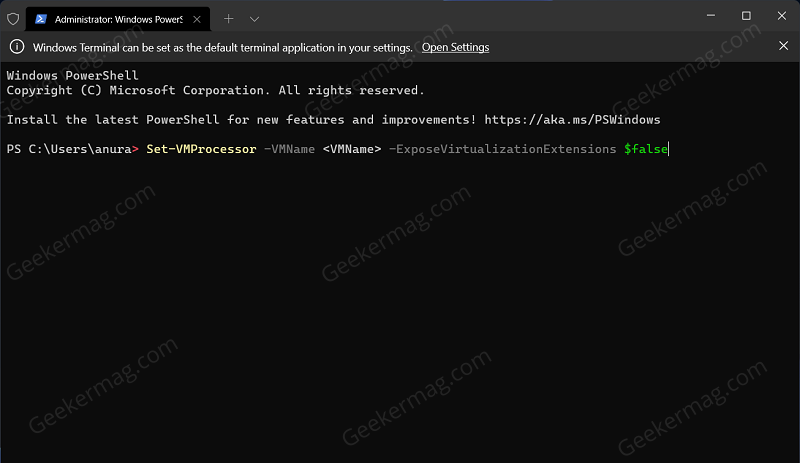Minimize the Windows Terminal window
The width and height of the screenshot is (800, 463).
click(711, 16)
